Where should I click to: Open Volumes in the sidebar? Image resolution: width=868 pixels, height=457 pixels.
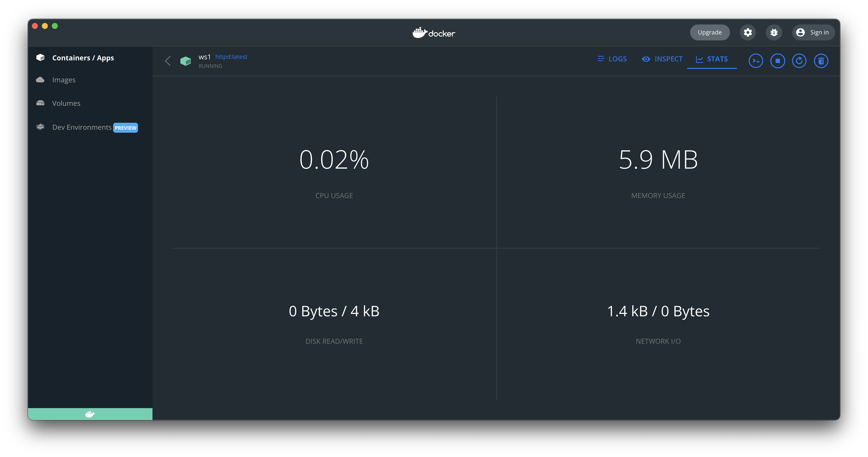point(66,103)
